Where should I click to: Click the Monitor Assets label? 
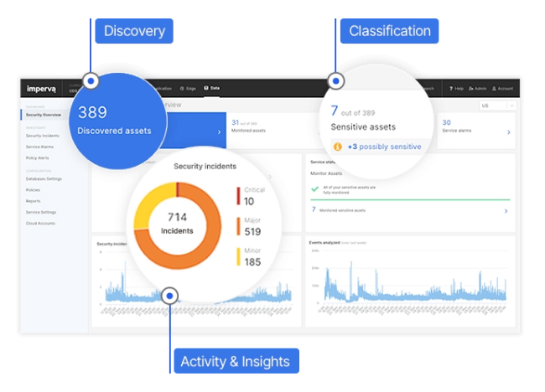(326, 173)
